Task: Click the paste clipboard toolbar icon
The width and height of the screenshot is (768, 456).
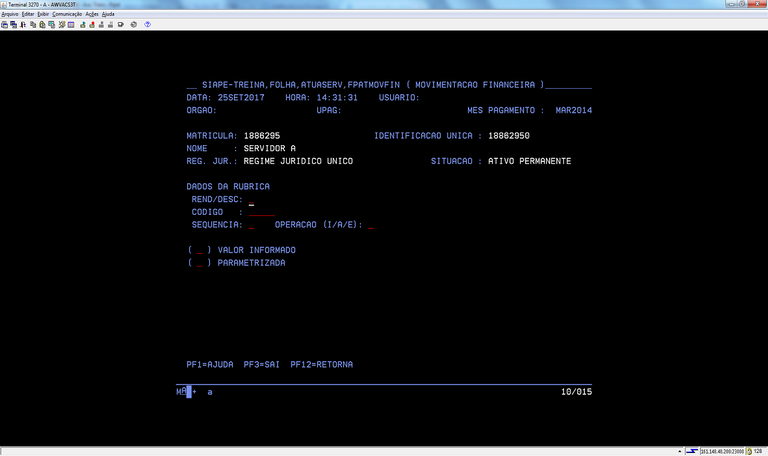Action: pos(43,24)
